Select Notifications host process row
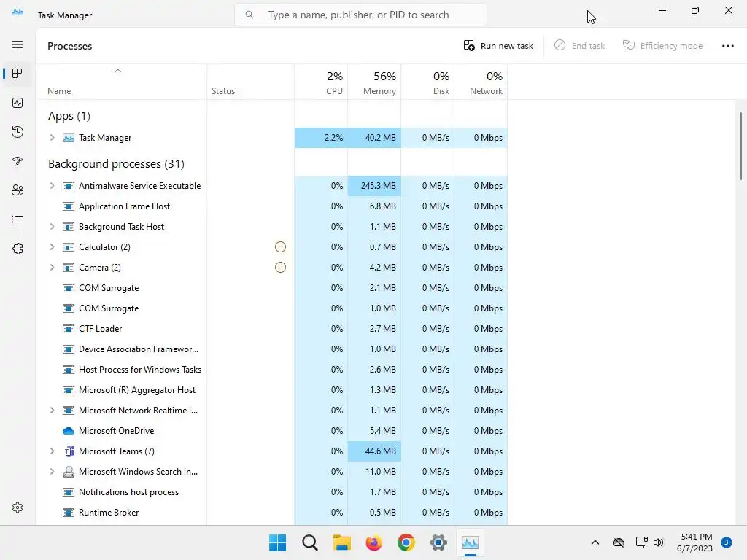The image size is (747, 560). pos(272,492)
